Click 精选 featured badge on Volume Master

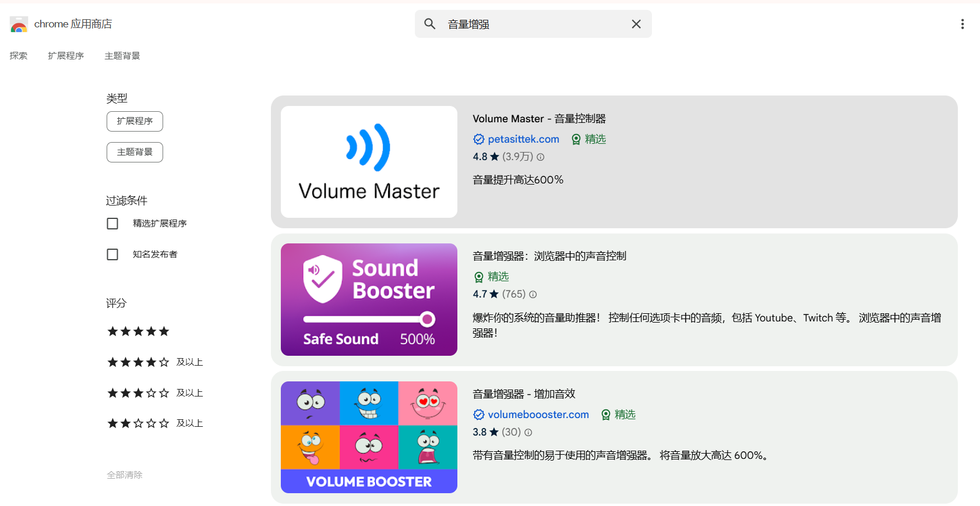[588, 139]
